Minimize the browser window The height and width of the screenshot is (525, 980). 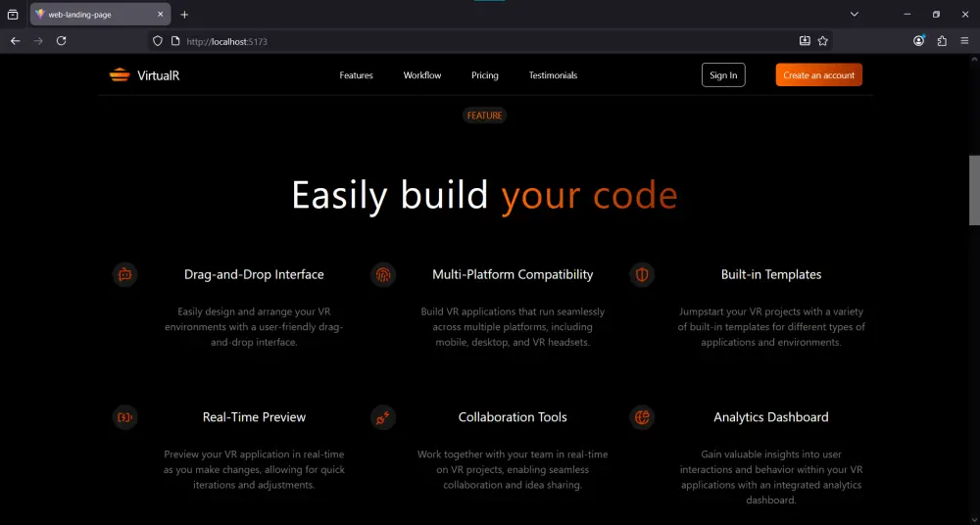[906, 15]
